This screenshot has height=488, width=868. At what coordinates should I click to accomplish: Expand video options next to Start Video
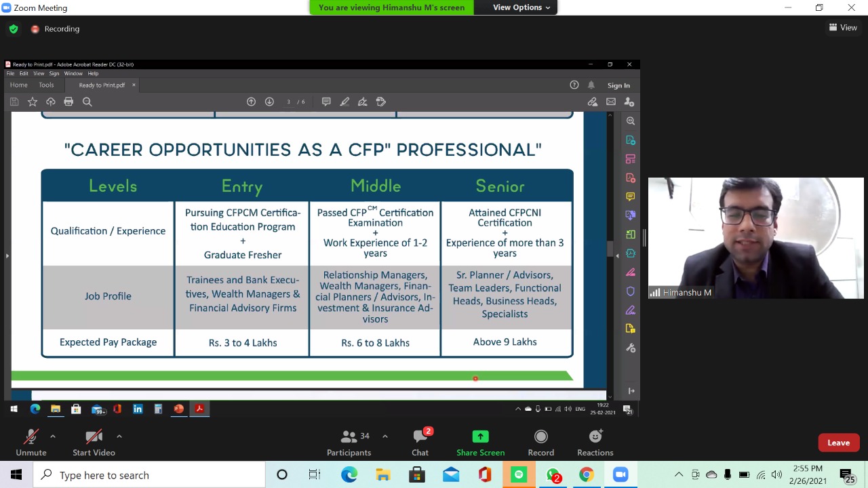[119, 436]
